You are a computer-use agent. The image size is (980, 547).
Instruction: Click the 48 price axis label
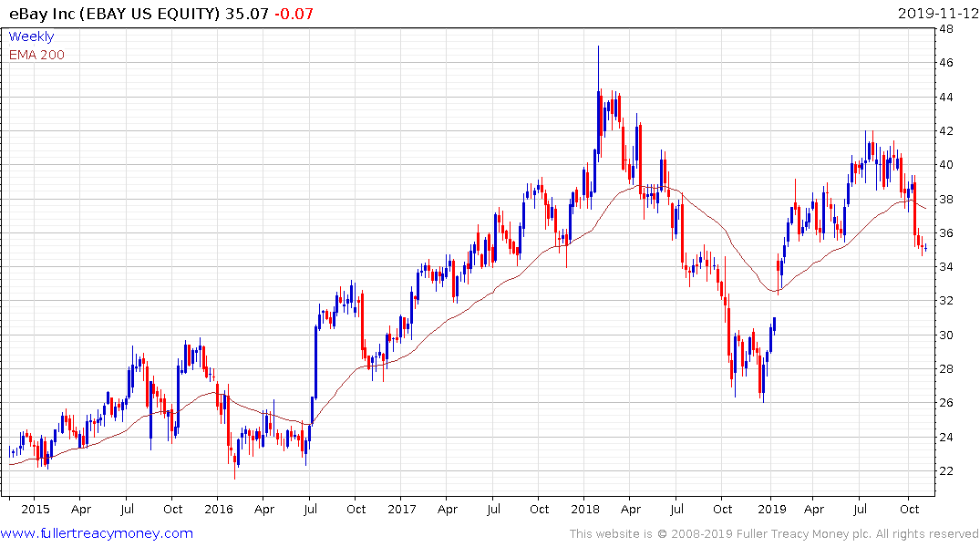tap(945, 29)
